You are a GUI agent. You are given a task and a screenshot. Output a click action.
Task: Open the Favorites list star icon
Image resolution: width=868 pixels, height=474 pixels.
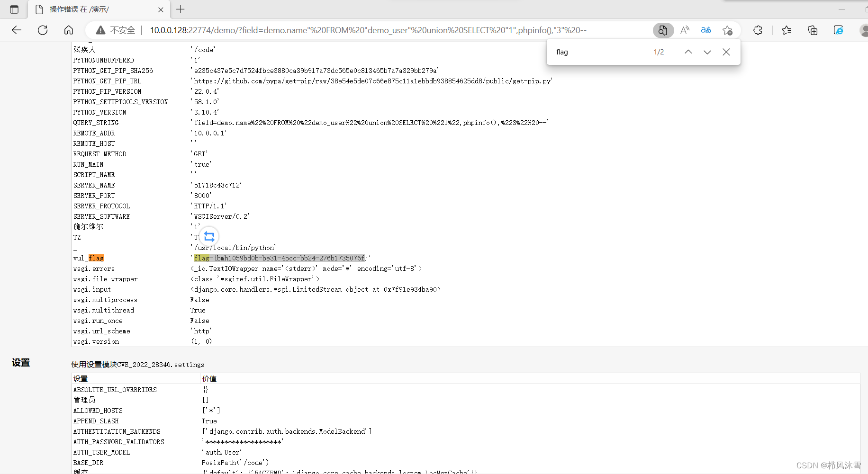tap(787, 30)
